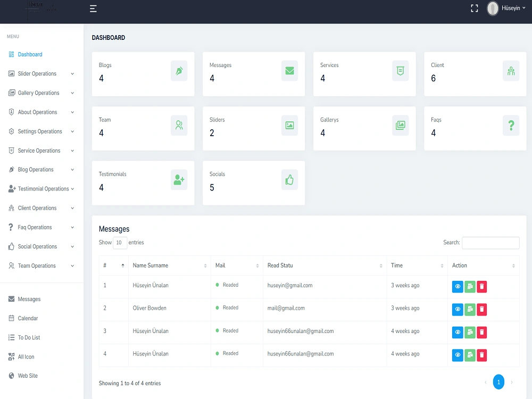This screenshot has width=532, height=399.
Task: Click the Gallery Operations sidebar icon
Action: (x=12, y=93)
